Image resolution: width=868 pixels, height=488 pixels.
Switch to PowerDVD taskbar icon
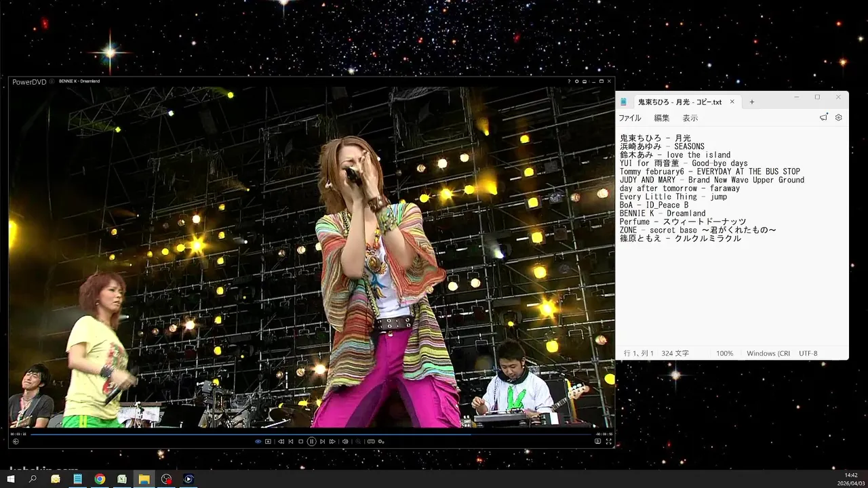[189, 479]
